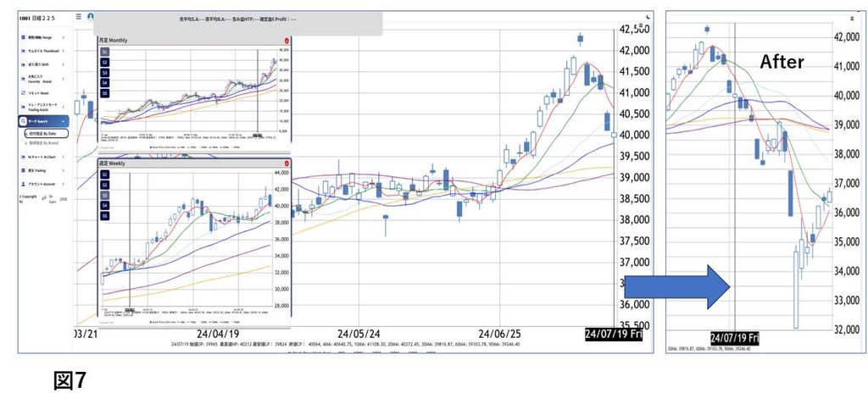Image resolution: width=868 pixels, height=393 pixels.
Task: Click the Thumbnail icon in the sidebar
Action: [x=23, y=50]
